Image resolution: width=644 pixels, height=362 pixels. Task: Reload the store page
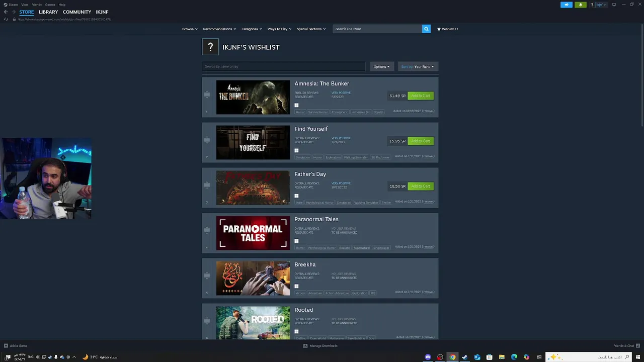tap(6, 19)
